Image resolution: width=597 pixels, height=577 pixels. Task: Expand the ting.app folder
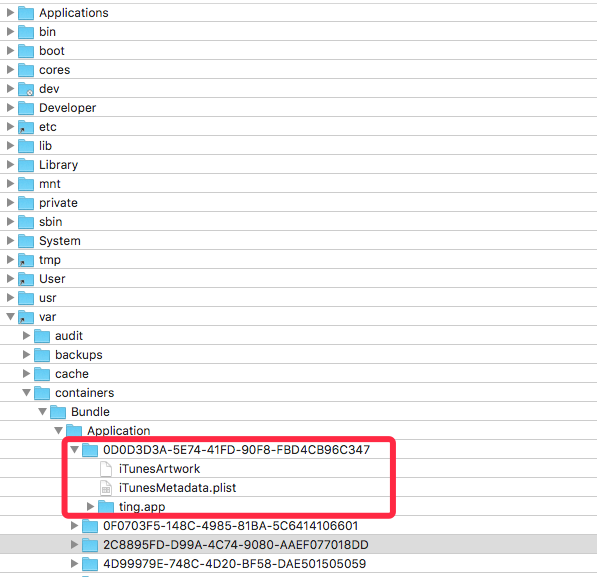click(90, 507)
